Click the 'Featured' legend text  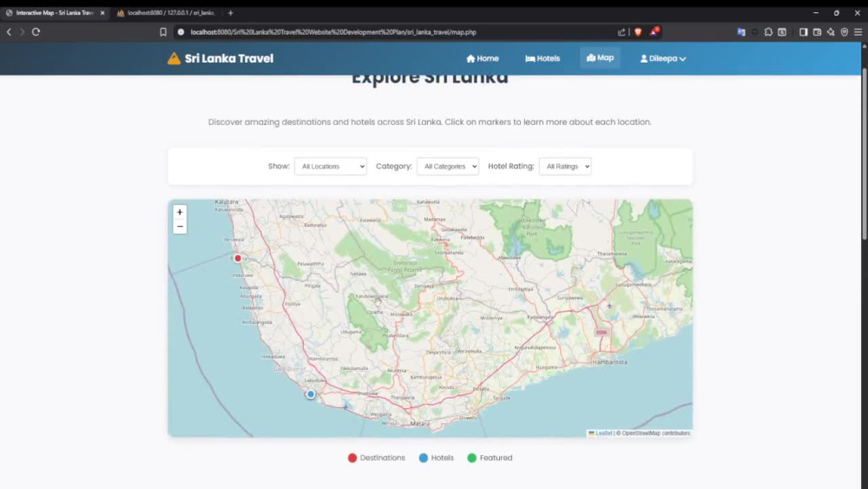click(496, 458)
